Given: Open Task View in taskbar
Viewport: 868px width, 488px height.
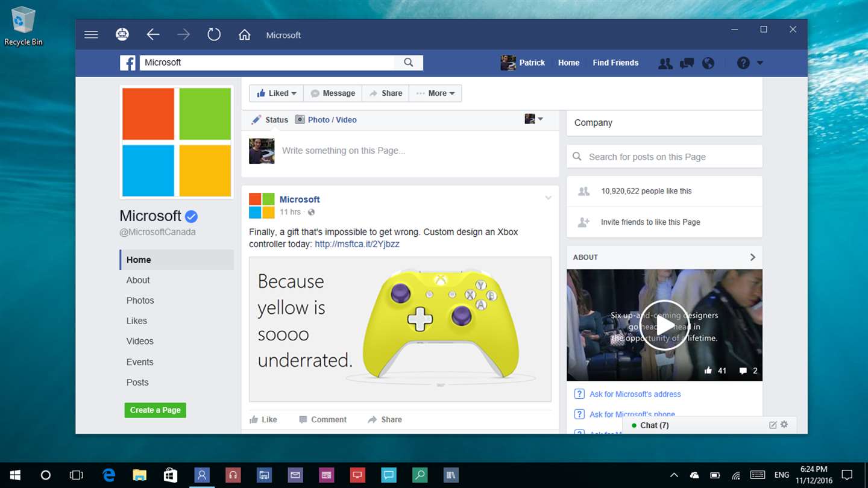Looking at the screenshot, I should [76, 475].
